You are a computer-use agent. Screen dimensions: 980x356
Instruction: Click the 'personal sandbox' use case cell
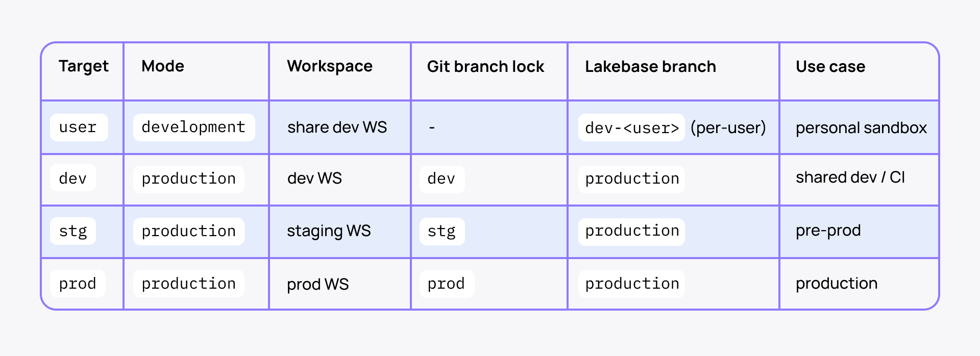pyautogui.click(x=861, y=128)
